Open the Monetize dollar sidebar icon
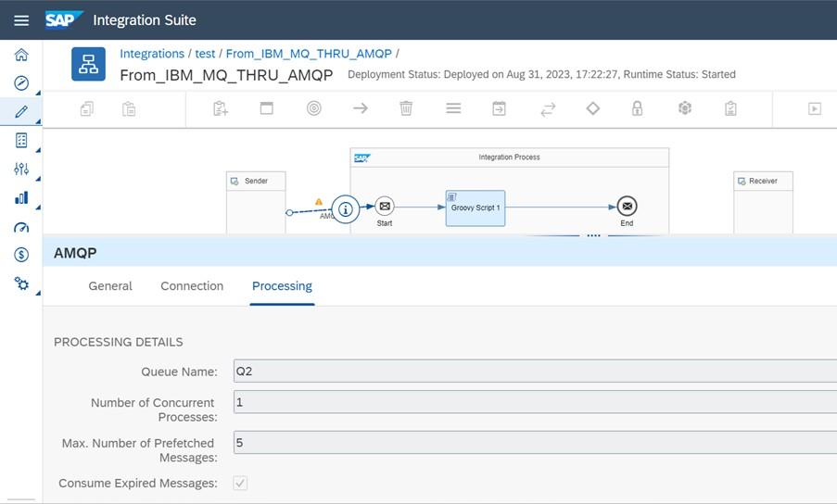 point(21,255)
